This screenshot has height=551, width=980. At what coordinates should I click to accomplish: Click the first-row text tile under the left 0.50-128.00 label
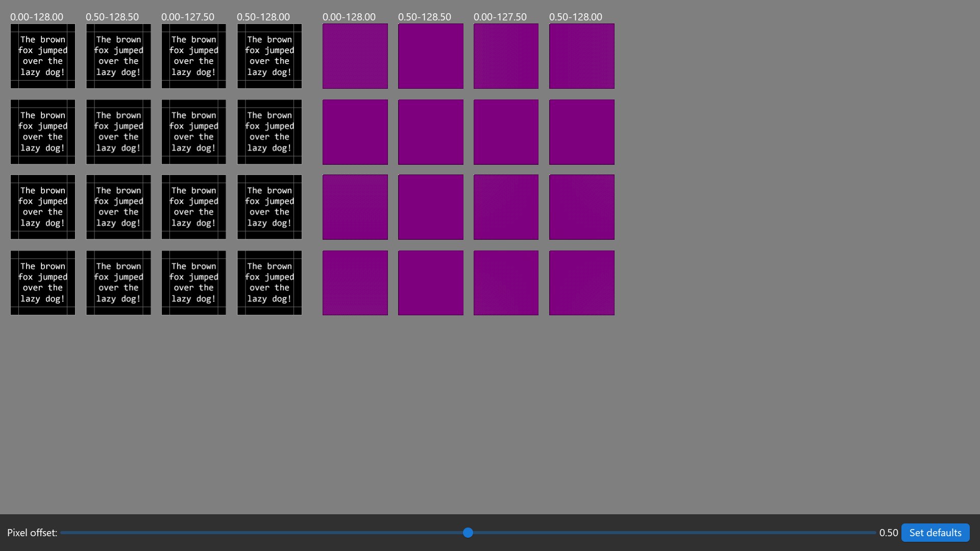tap(269, 56)
